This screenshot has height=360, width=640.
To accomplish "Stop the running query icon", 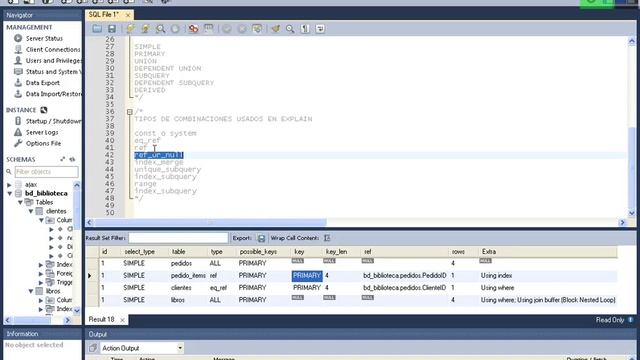I will (175, 29).
